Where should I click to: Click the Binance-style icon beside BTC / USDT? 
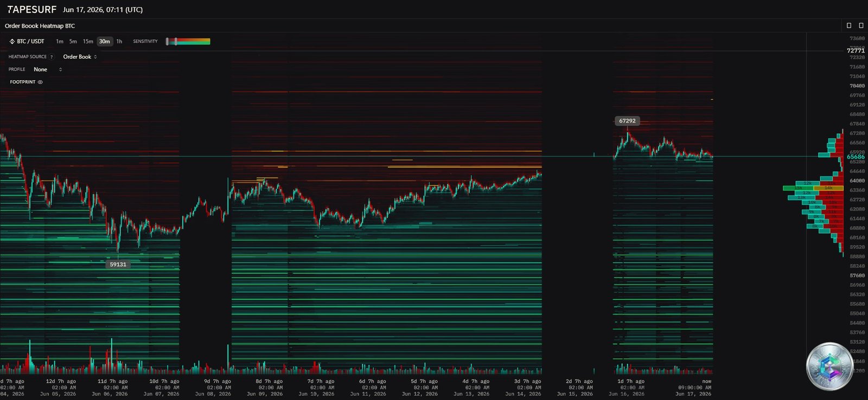12,41
